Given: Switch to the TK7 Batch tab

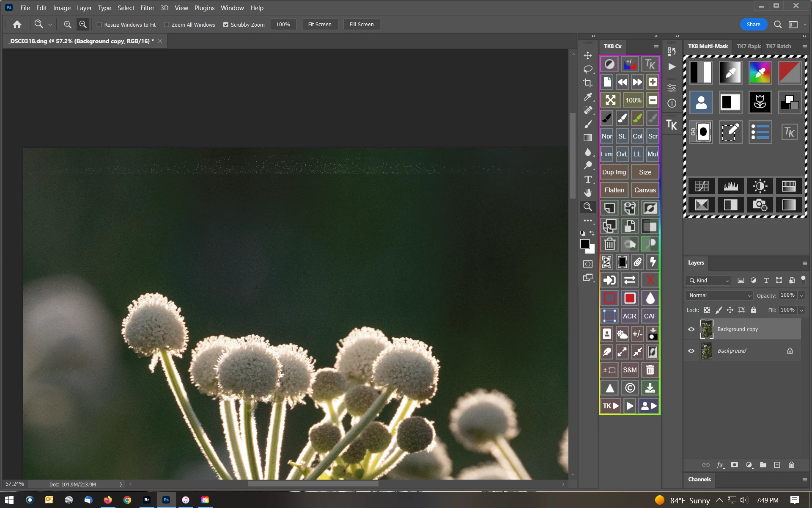Looking at the screenshot, I should click(x=778, y=46).
